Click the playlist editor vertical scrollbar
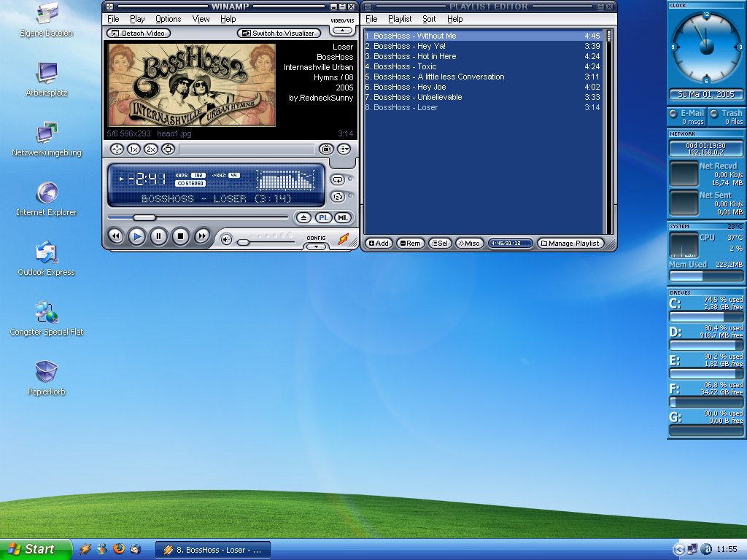 (x=608, y=131)
